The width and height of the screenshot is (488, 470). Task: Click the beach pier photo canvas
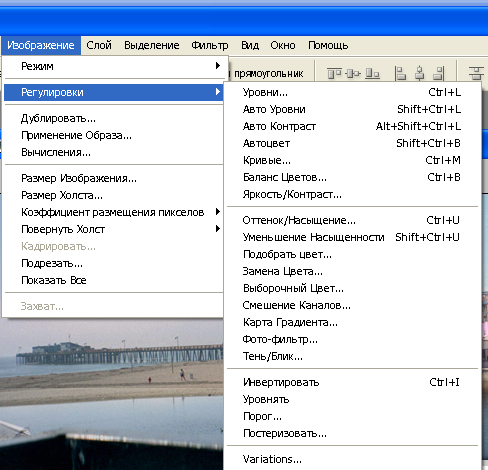[111, 393]
